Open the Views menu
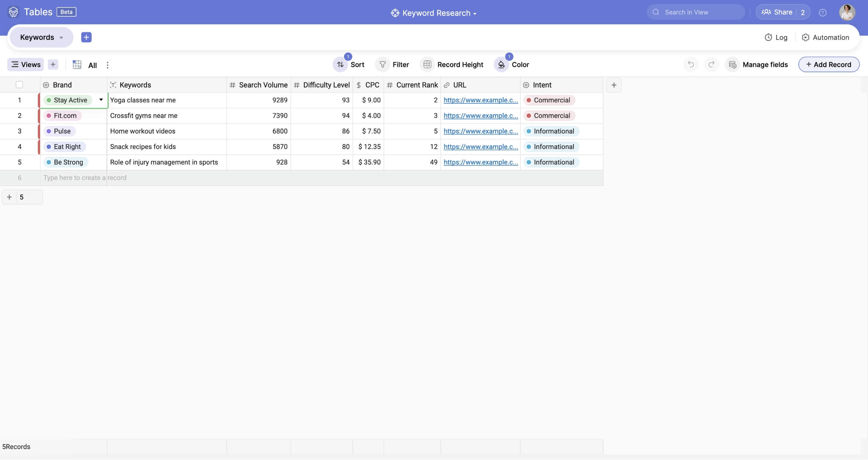 click(x=26, y=65)
